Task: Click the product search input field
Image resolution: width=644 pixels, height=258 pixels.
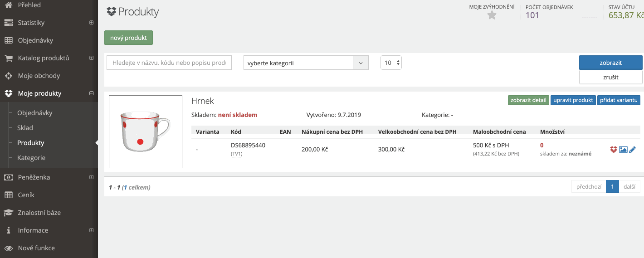Action: [x=169, y=63]
